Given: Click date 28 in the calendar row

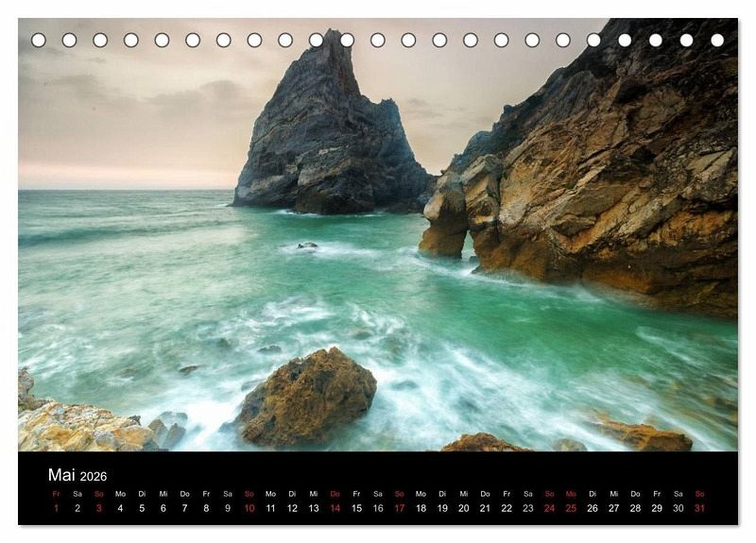Looking at the screenshot, I should click(x=635, y=508).
